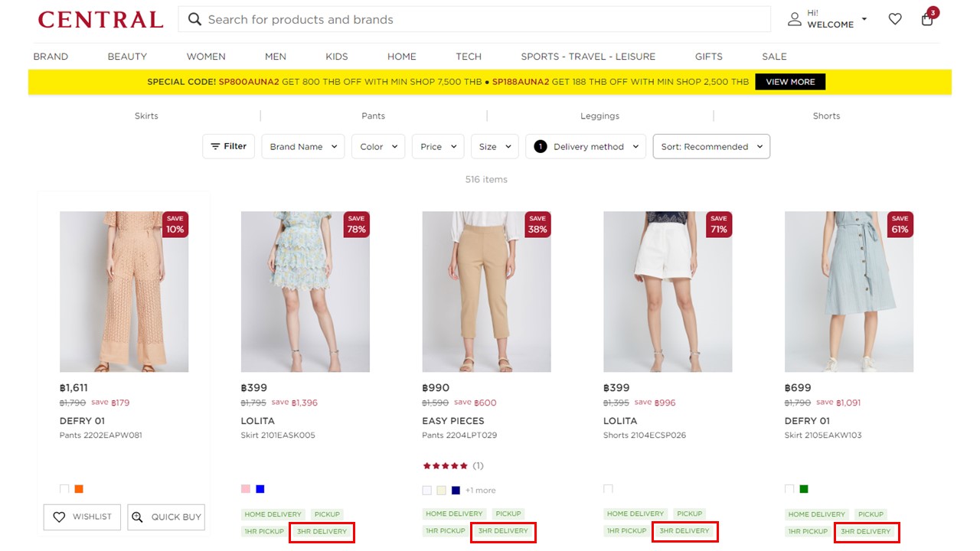Click the ฿699 price on DEFRY 01 skirt
Image resolution: width=980 pixels, height=551 pixels.
(799, 388)
